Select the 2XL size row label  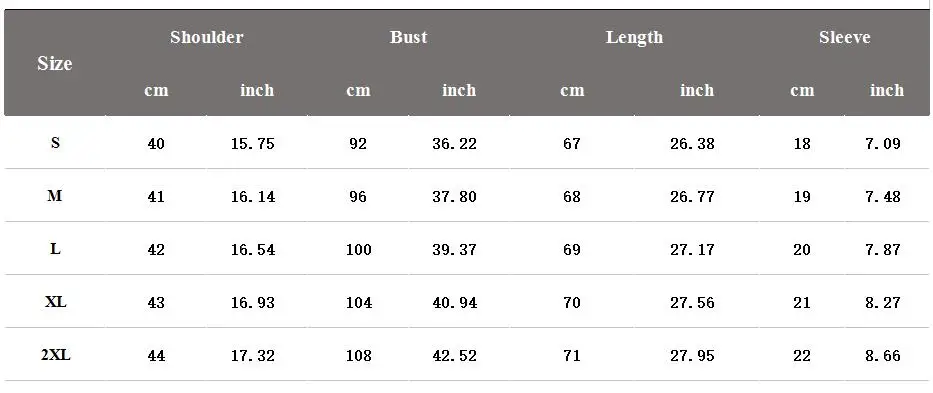(x=55, y=355)
